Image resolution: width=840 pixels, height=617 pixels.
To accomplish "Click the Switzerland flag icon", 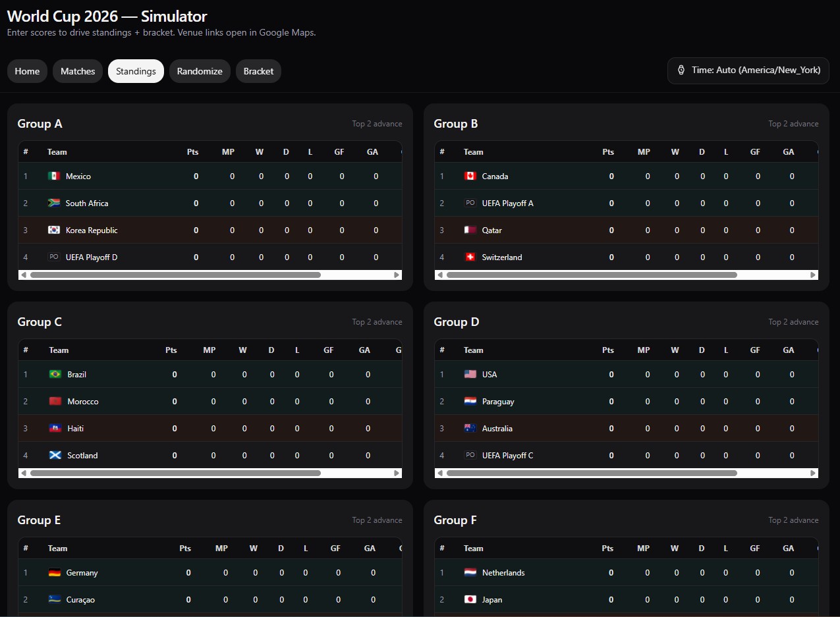I will coord(470,257).
